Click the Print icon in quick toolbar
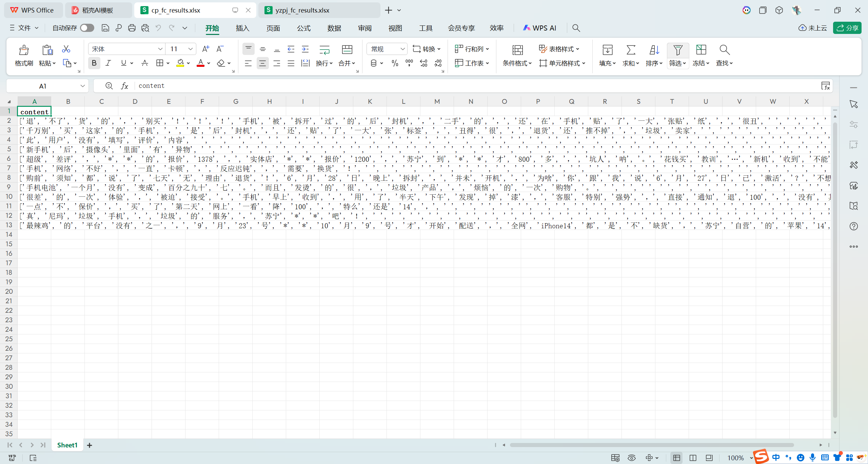This screenshot has width=868, height=464. tap(132, 28)
